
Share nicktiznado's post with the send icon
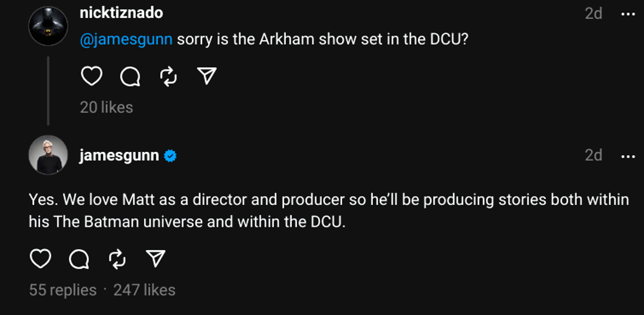[206, 77]
